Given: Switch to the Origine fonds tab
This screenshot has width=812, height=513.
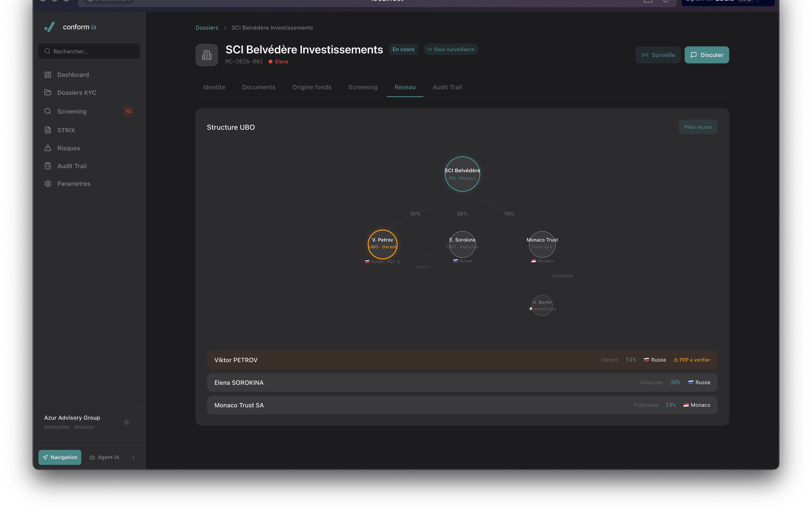Looking at the screenshot, I should 311,87.
